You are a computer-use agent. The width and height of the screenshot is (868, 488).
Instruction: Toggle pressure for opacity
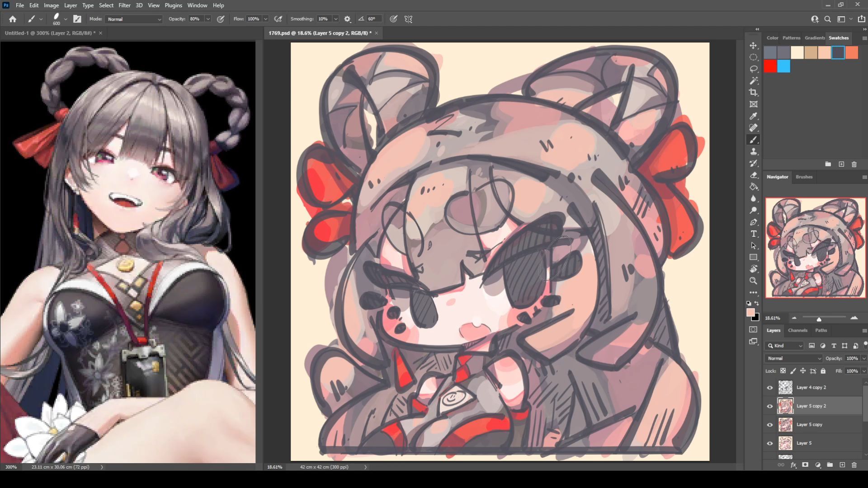221,19
